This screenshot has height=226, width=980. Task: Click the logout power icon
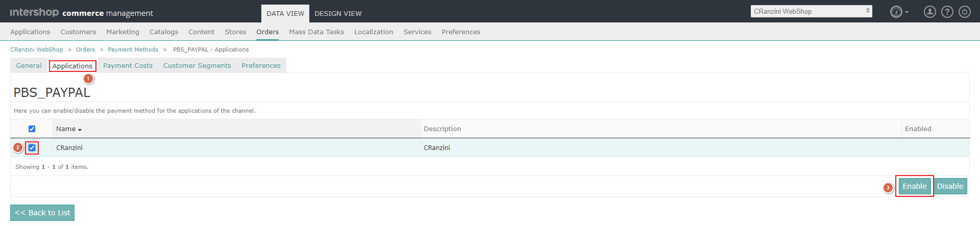(x=965, y=12)
